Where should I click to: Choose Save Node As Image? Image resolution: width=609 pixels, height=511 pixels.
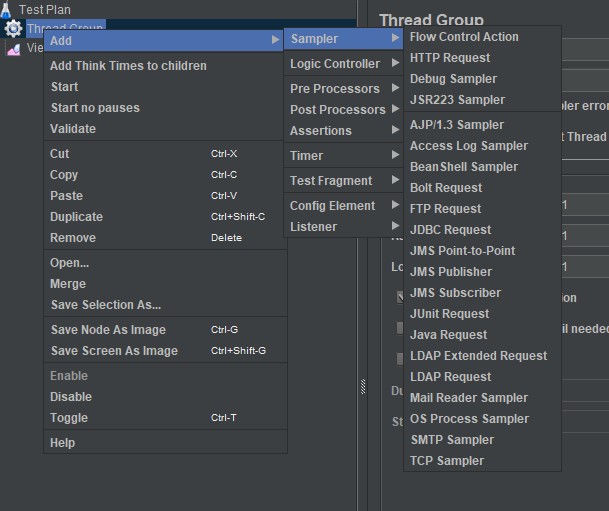[108, 330]
